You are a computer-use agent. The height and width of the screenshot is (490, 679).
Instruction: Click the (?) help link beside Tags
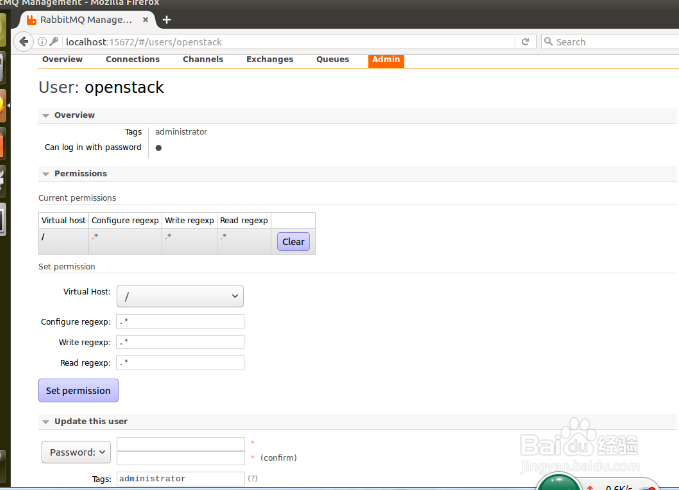[x=252, y=478]
